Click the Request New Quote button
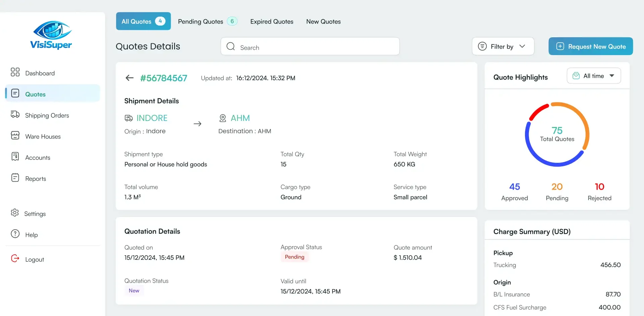644x316 pixels. (x=591, y=46)
